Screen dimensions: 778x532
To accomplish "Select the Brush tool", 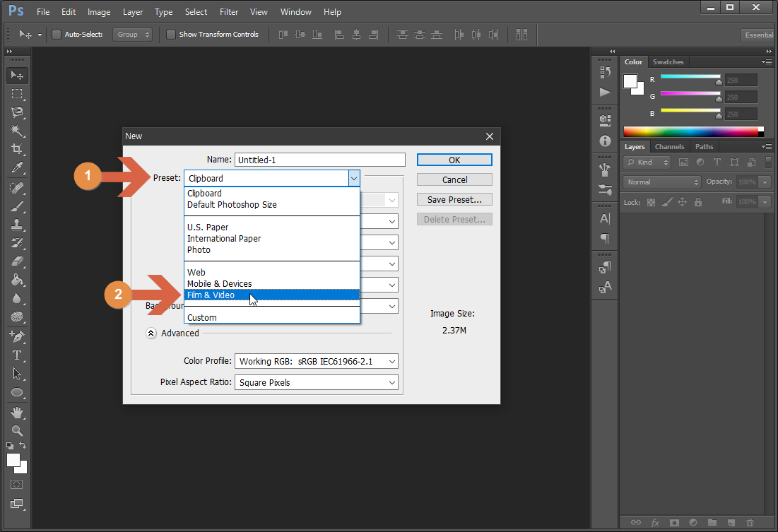I will pyautogui.click(x=17, y=206).
